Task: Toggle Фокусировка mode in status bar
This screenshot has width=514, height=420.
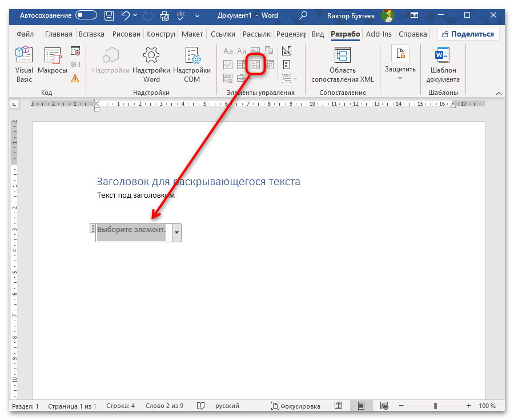Action: pos(296,406)
